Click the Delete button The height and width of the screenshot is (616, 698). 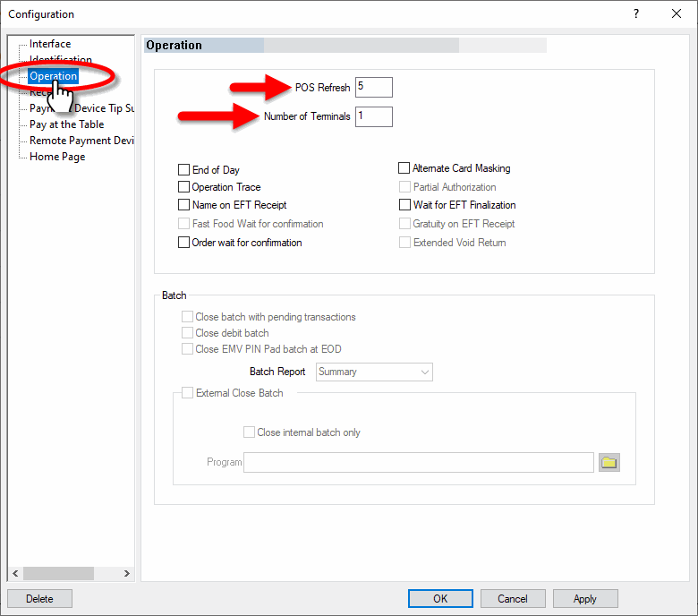click(x=39, y=599)
